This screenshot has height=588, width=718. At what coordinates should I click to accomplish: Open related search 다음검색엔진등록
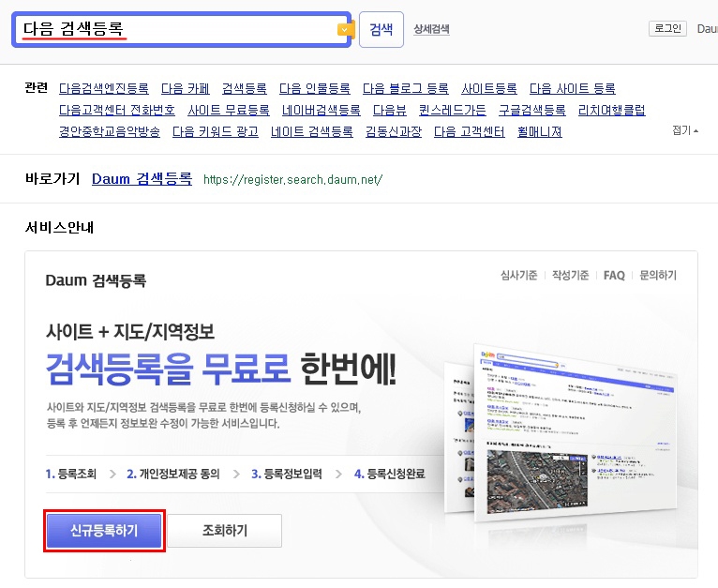click(103, 89)
